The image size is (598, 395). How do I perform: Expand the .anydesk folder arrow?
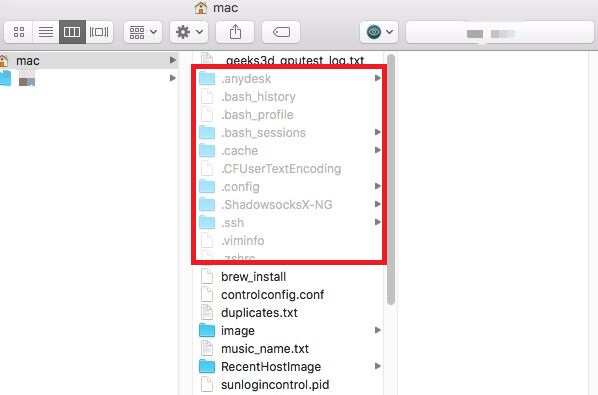(378, 78)
